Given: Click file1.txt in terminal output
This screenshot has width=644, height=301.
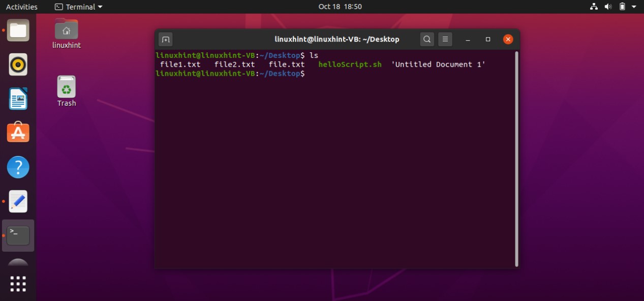Looking at the screenshot, I should pyautogui.click(x=180, y=65).
